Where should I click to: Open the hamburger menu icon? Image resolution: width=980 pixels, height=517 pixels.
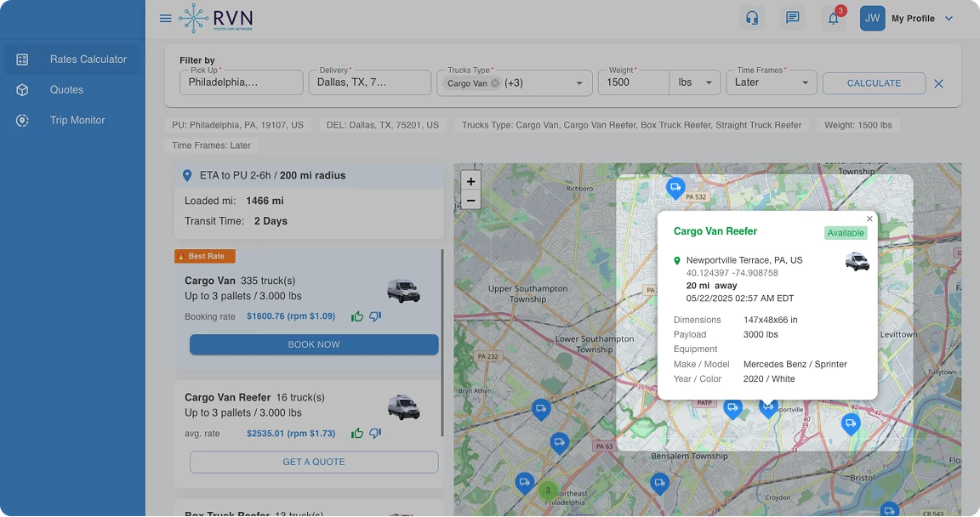tap(165, 18)
